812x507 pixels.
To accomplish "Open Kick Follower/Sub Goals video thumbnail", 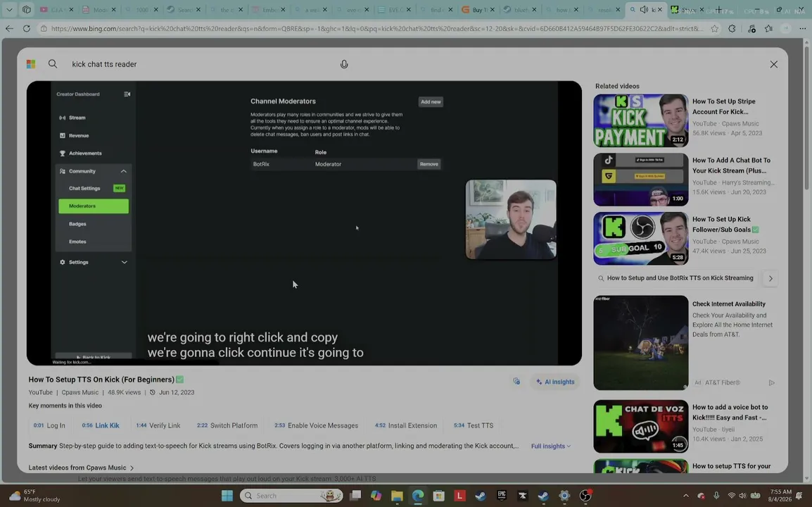I will pyautogui.click(x=640, y=239).
